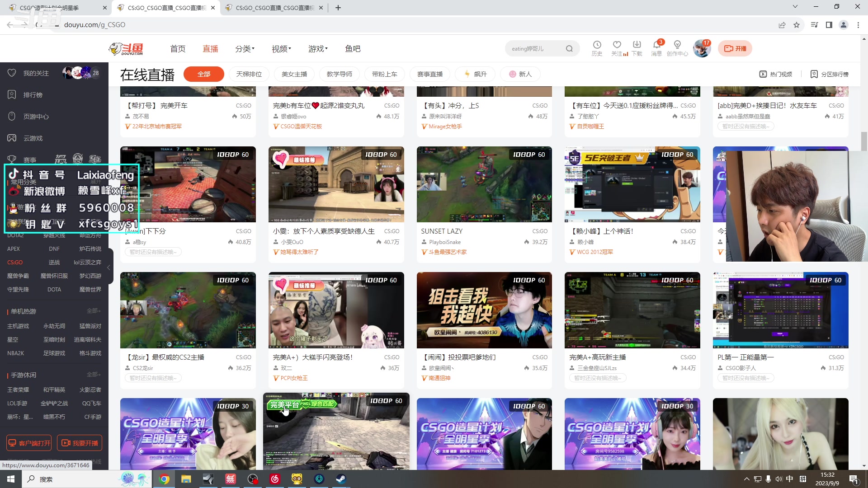Open 小雯 放下个人素质 stream title
Screen dimensions: 868x488
tap(324, 231)
